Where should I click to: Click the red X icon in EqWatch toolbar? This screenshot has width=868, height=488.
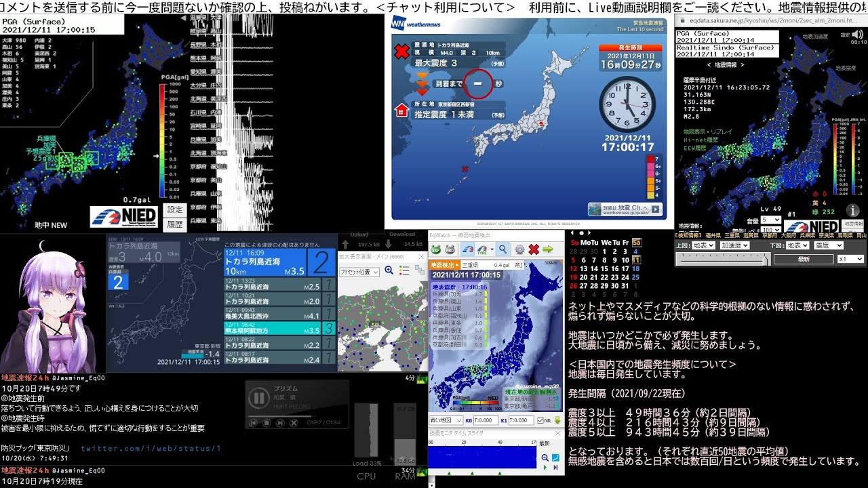pyautogui.click(x=534, y=249)
